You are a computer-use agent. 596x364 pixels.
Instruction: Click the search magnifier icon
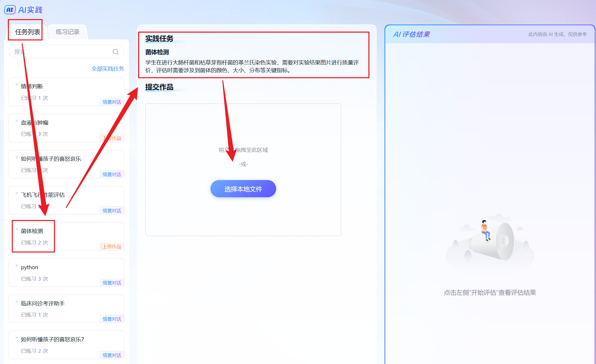click(x=116, y=52)
